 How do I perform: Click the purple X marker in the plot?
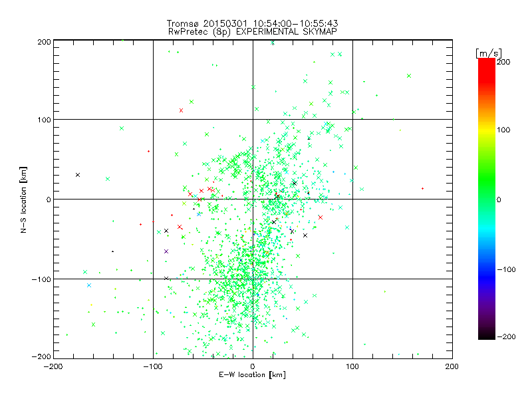(x=166, y=251)
